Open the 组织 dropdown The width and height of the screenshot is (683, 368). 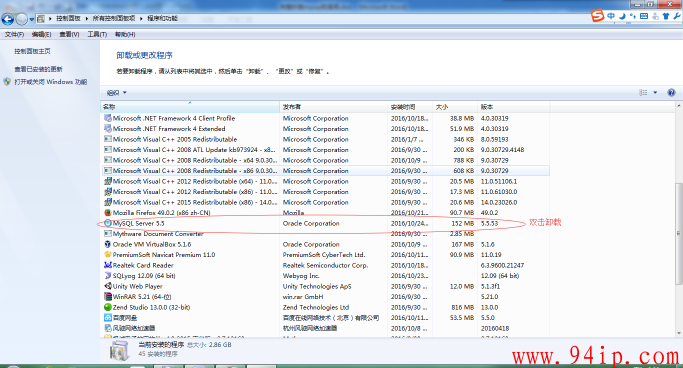pos(117,93)
